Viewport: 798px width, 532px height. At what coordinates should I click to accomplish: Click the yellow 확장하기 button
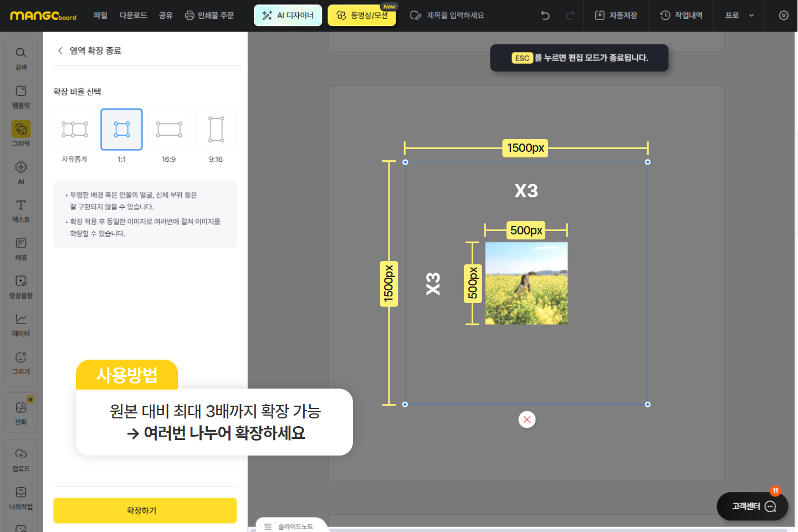pos(145,510)
